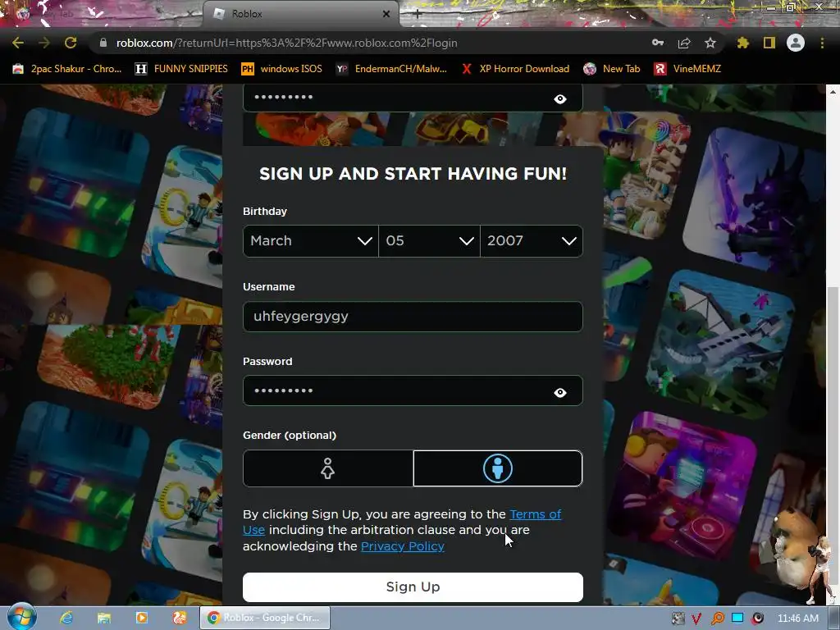The width and height of the screenshot is (840, 630).
Task: Click the orange magnifier tray icon
Action: click(x=717, y=619)
